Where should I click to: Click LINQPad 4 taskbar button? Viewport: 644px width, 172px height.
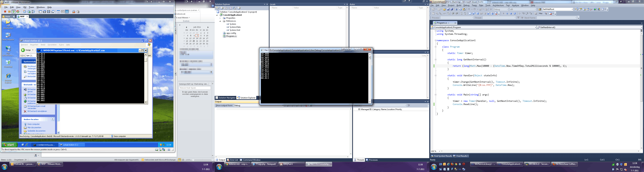click(x=291, y=164)
